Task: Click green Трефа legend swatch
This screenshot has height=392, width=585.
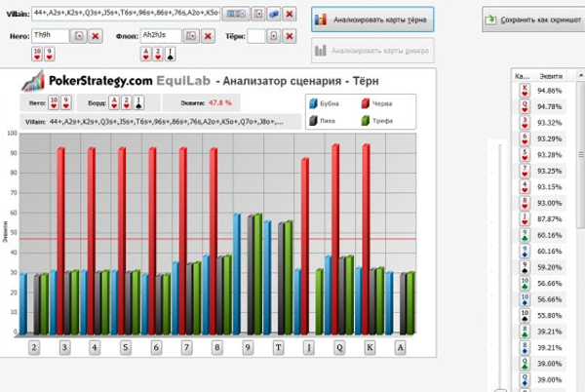Action: (x=366, y=121)
